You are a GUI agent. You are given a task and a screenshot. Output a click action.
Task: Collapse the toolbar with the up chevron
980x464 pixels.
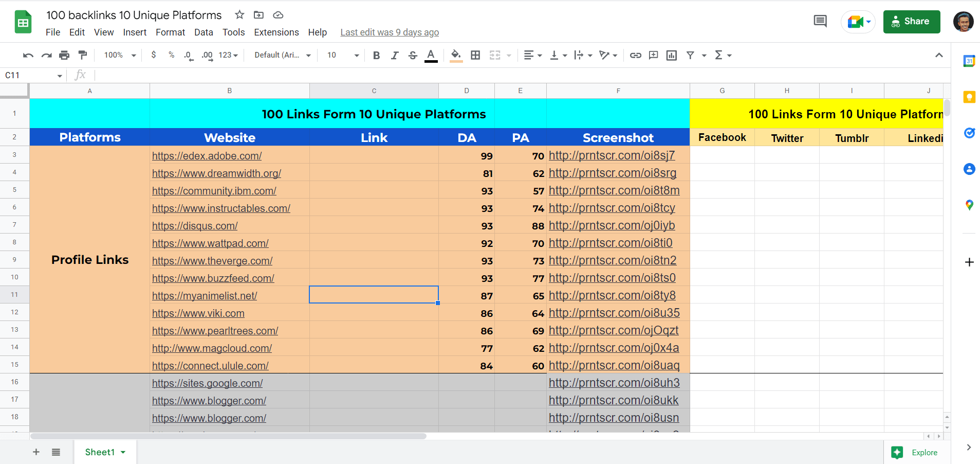[939, 55]
